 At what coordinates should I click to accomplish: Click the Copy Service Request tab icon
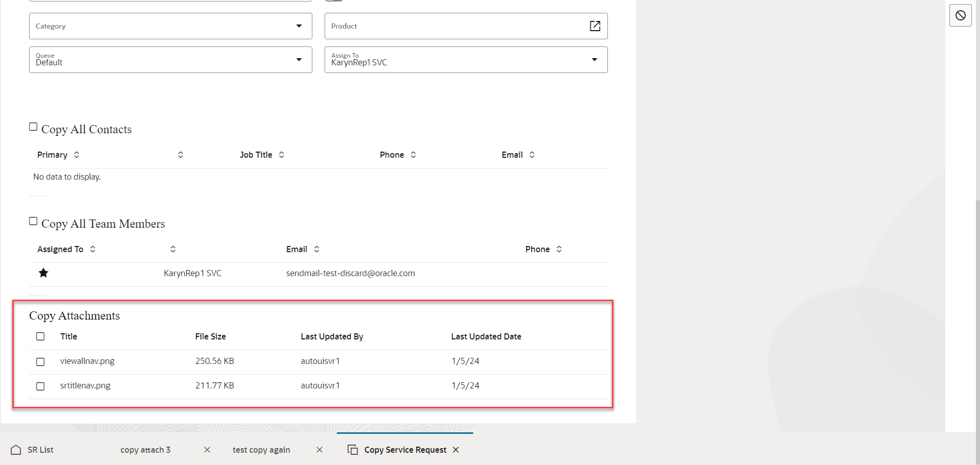(353, 450)
